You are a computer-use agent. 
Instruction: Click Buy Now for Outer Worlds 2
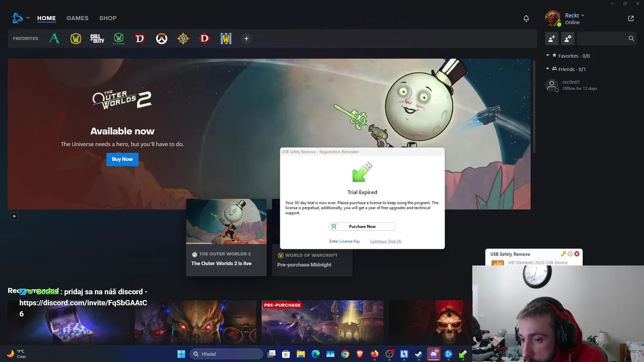click(x=122, y=159)
